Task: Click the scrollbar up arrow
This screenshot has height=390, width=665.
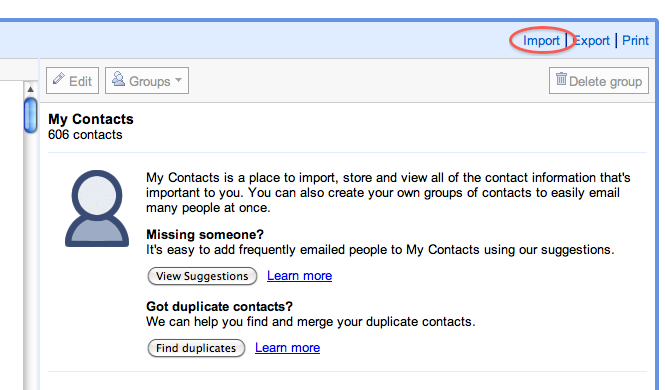Action: pos(30,89)
